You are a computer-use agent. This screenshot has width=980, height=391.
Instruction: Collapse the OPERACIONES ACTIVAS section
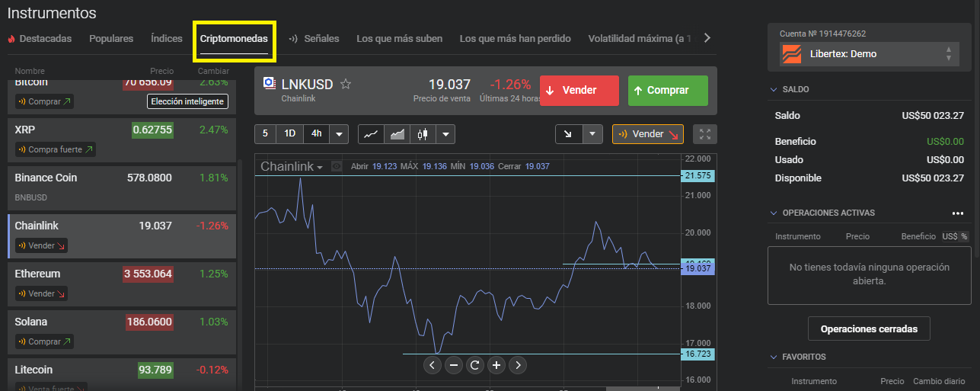click(774, 213)
